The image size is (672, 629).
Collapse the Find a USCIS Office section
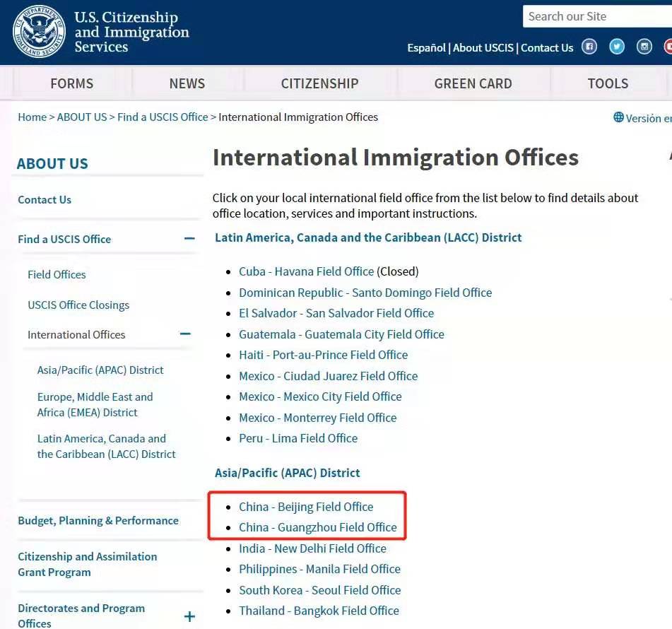tap(189, 239)
